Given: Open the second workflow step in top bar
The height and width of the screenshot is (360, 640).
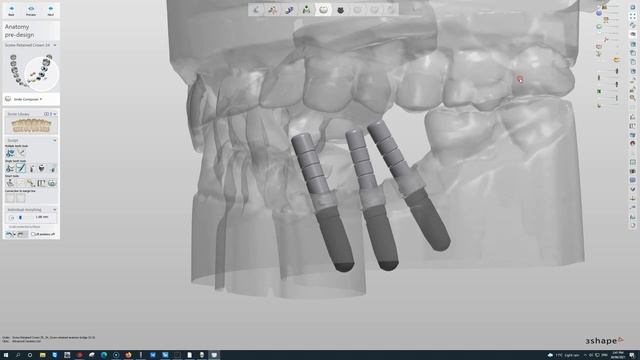Looking at the screenshot, I should point(273,9).
